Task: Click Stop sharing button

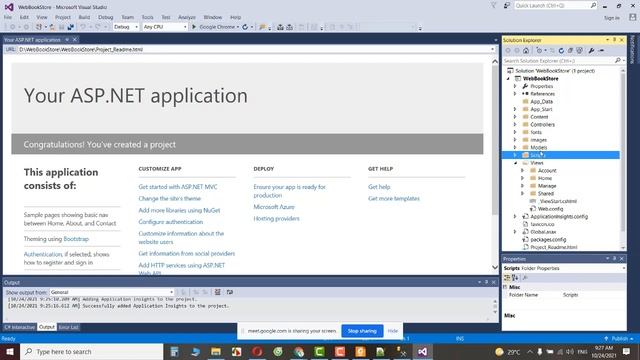Action: click(x=362, y=331)
